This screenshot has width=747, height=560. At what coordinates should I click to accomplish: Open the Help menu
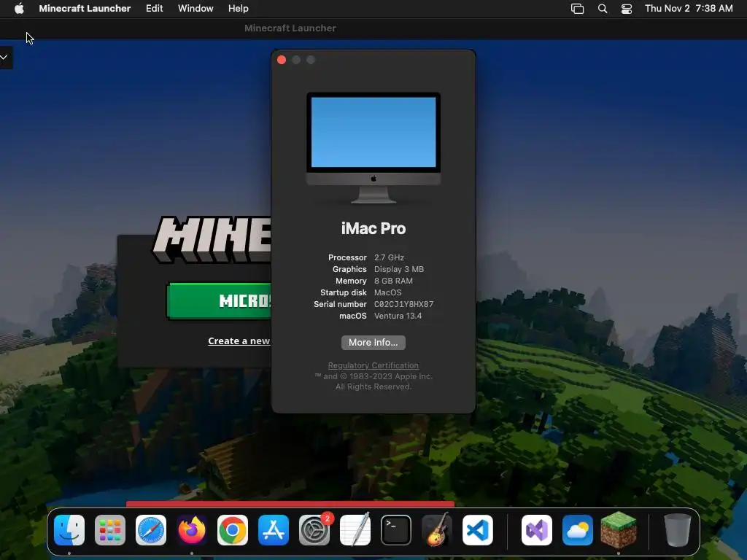point(239,9)
